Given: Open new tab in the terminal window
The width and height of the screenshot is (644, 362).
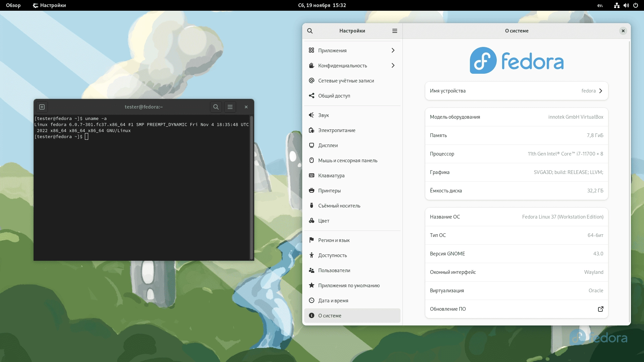Looking at the screenshot, I should (x=42, y=107).
